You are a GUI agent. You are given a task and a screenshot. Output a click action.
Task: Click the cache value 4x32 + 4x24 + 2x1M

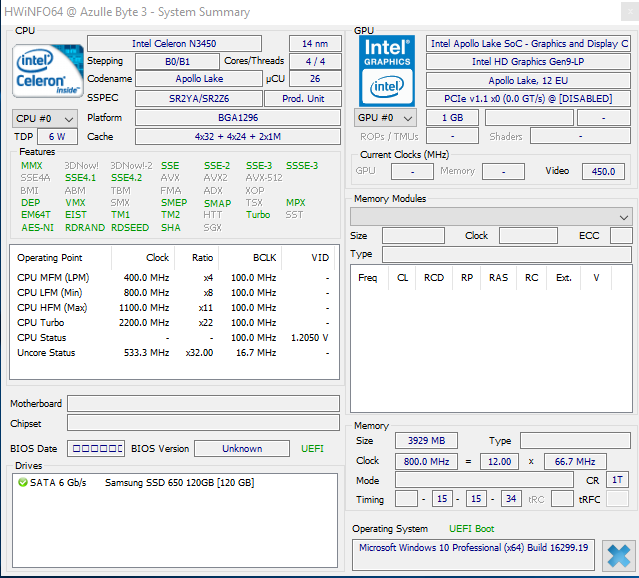238,137
